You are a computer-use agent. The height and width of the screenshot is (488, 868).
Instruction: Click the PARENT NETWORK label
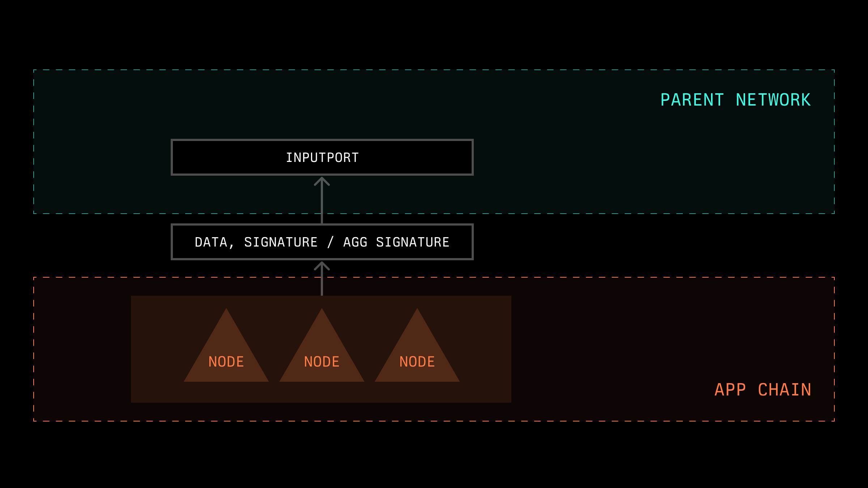pyautogui.click(x=735, y=100)
